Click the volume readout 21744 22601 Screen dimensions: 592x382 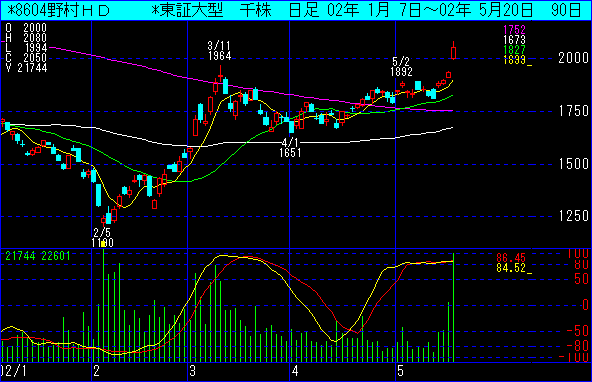pyautogui.click(x=38, y=256)
